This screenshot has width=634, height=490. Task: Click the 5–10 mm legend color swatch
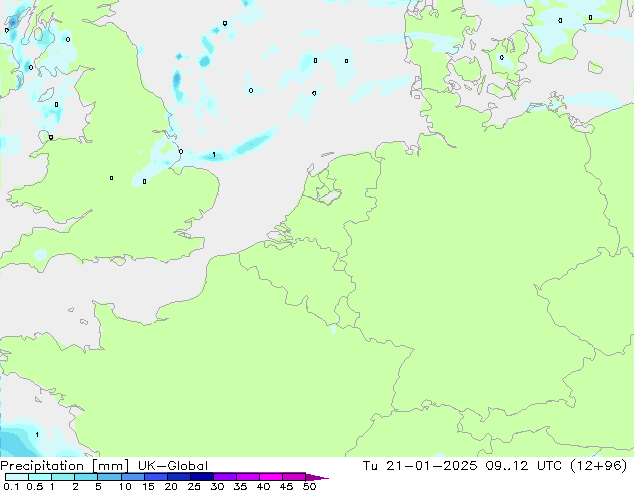tap(109, 477)
